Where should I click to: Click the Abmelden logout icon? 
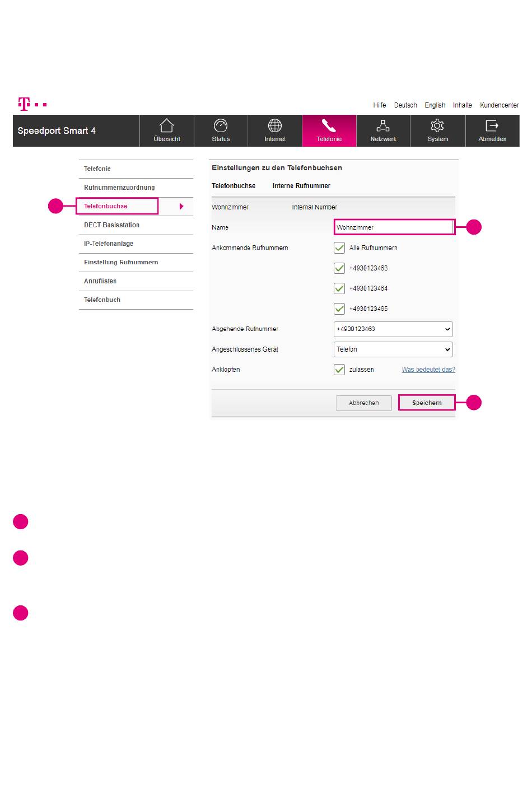492,125
